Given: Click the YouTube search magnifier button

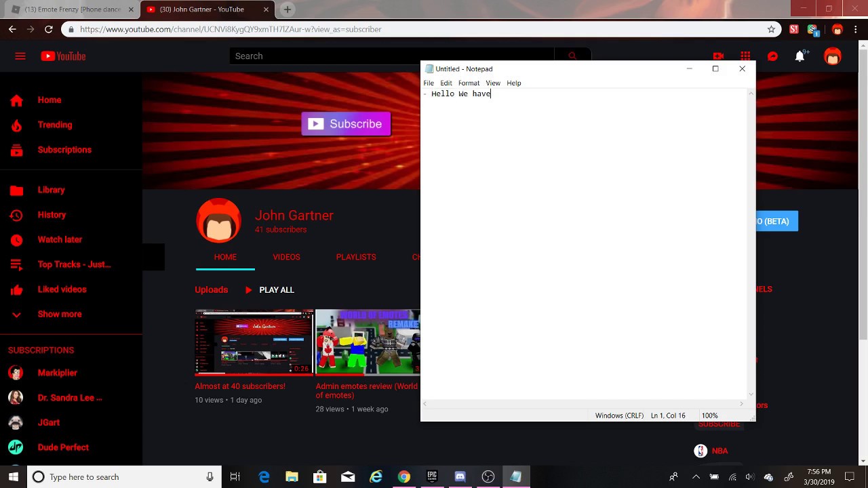Looking at the screenshot, I should 572,56.
